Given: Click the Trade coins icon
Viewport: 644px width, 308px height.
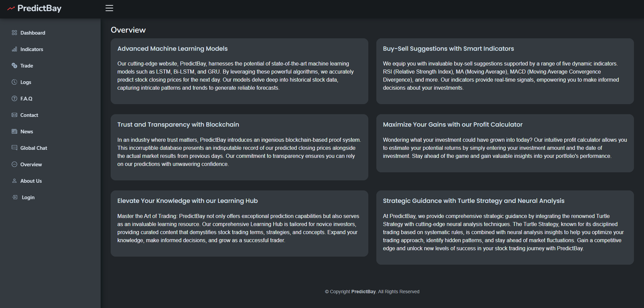Looking at the screenshot, I should click(x=14, y=65).
